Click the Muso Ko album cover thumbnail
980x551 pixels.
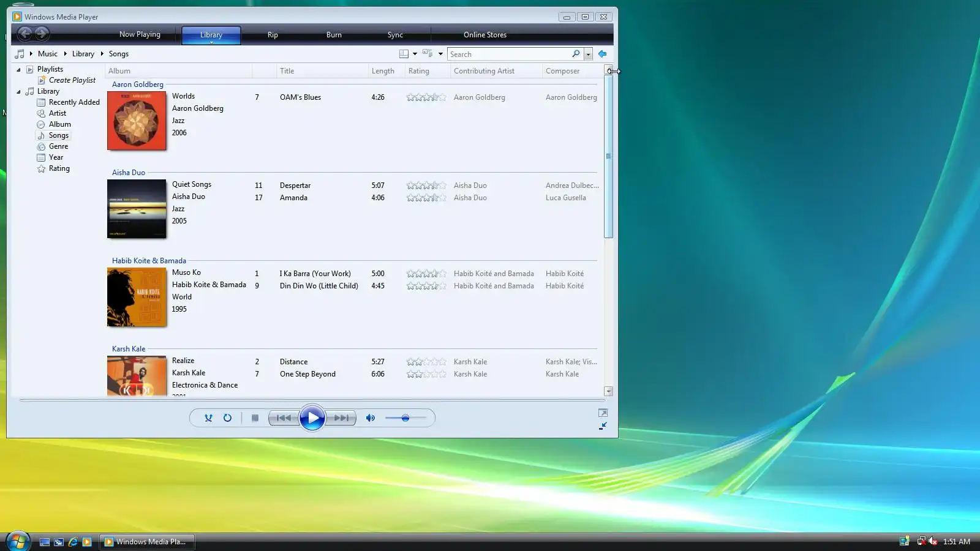(137, 297)
